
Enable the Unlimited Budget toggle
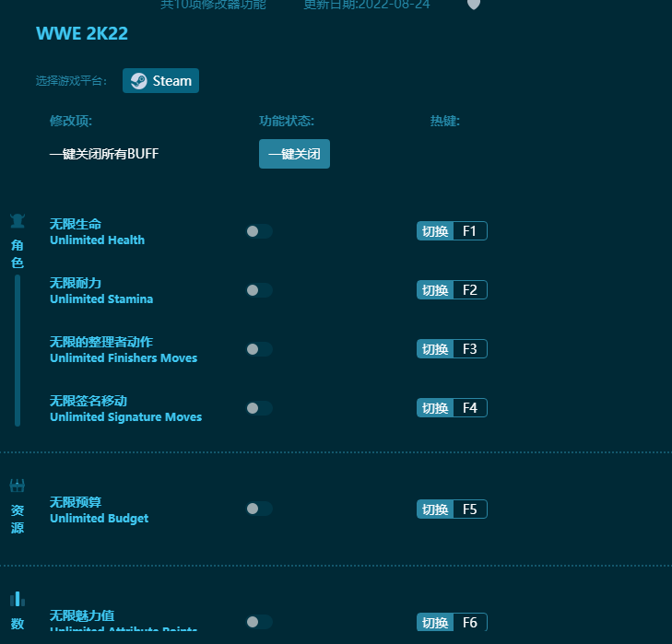click(x=259, y=509)
